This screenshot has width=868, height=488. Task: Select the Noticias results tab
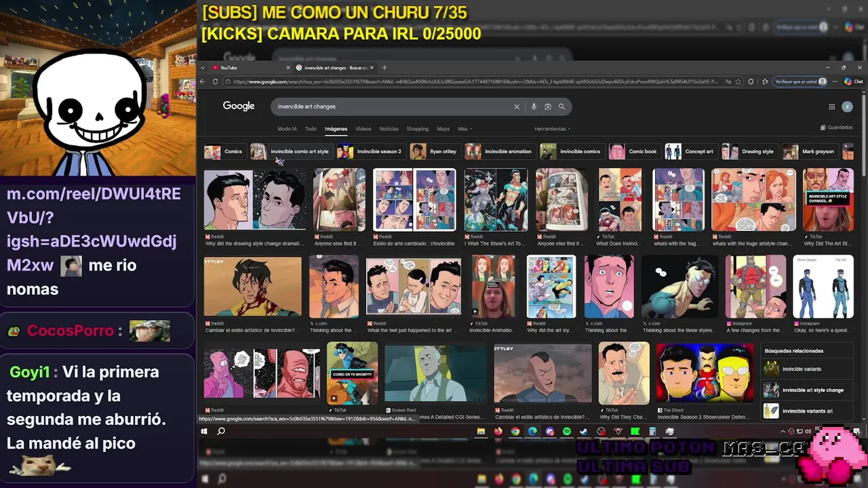[389, 129]
